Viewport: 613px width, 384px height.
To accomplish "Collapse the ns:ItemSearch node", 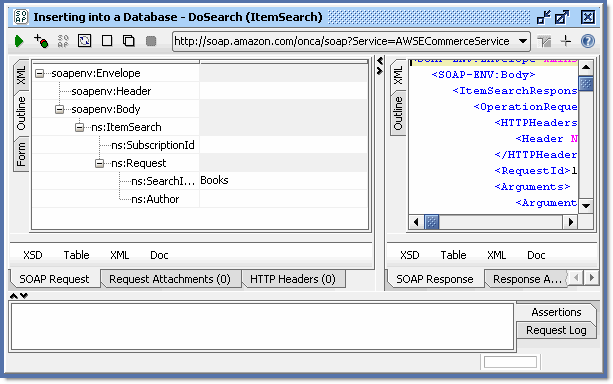I will point(79,127).
